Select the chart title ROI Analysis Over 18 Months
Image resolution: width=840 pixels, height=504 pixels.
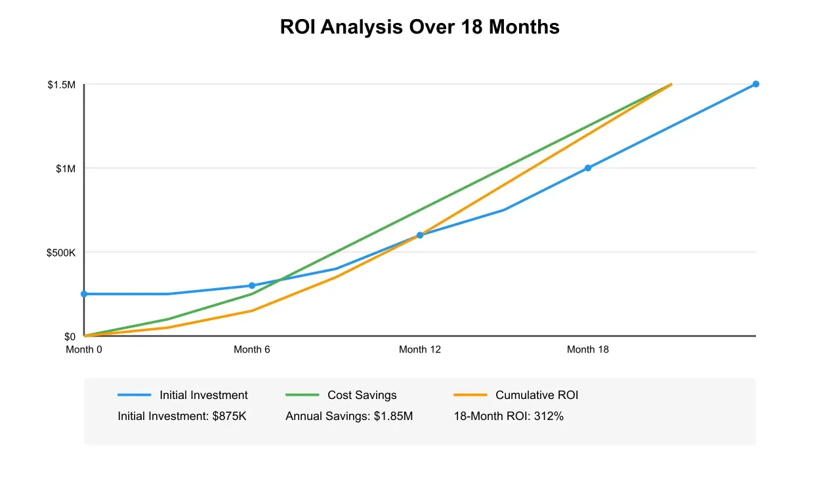tap(419, 26)
